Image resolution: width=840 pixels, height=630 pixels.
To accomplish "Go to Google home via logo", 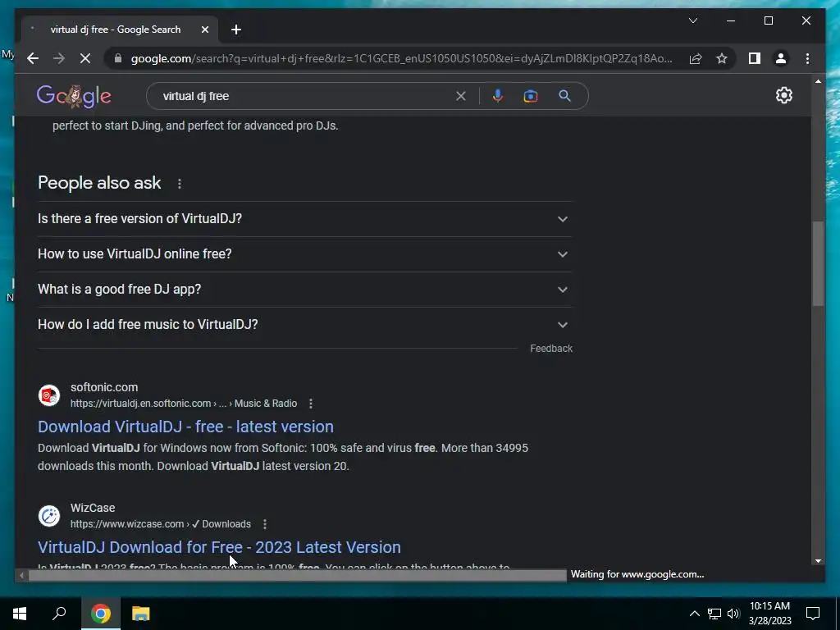I will (x=74, y=96).
